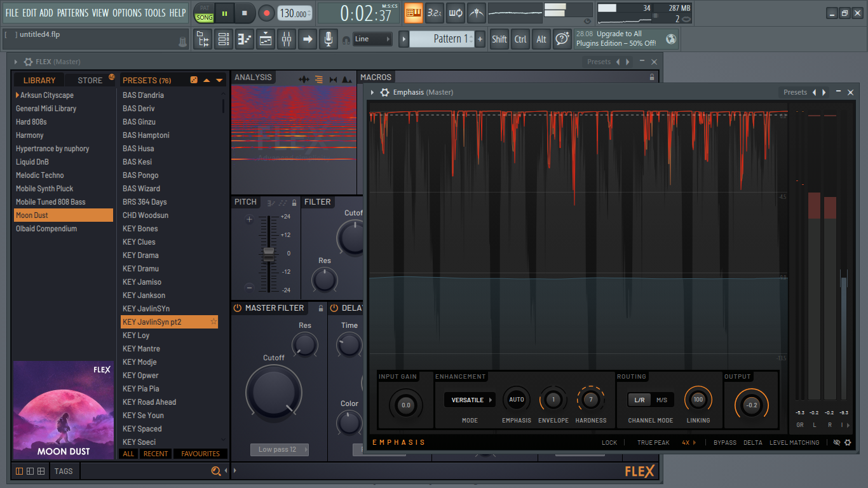868x488 pixels.
Task: Click the next preset down arrow in PRESETS header
Action: tap(219, 80)
